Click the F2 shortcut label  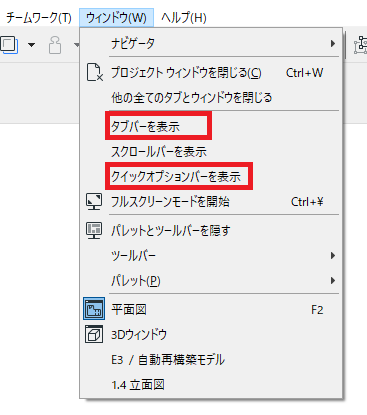pyautogui.click(x=317, y=310)
